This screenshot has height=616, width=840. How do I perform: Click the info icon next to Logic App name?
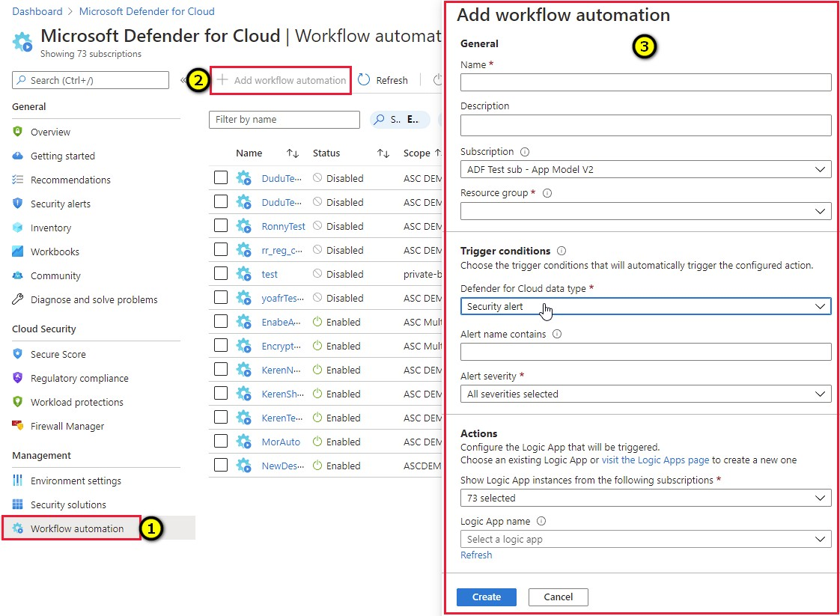click(x=541, y=521)
